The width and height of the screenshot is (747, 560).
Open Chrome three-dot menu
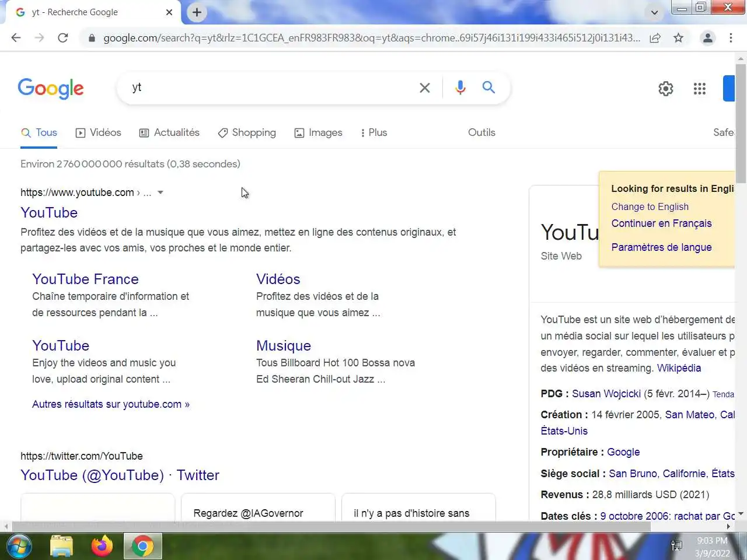click(731, 38)
